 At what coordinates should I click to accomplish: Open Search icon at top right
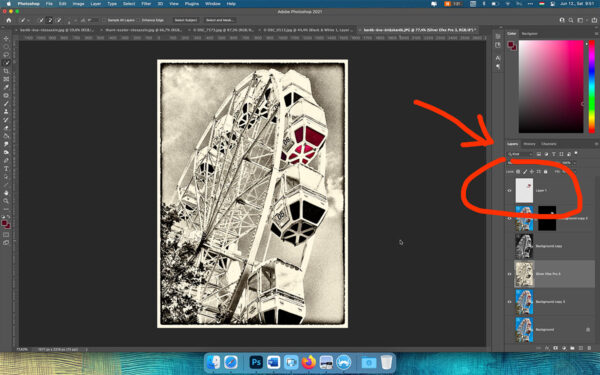click(x=571, y=20)
